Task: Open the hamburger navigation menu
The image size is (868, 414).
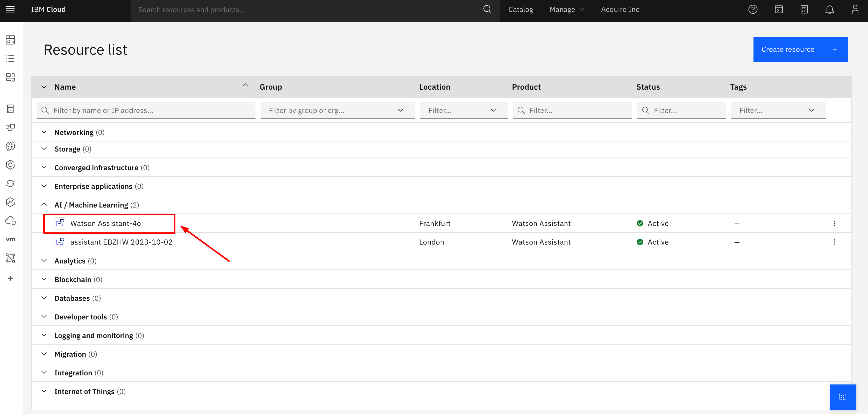Action: tap(10, 9)
